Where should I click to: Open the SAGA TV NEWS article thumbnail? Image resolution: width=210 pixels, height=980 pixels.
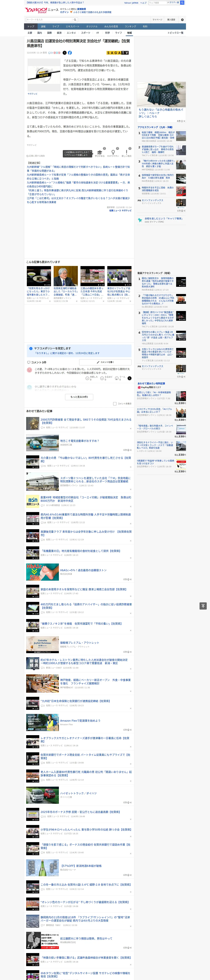pyautogui.click(x=44, y=75)
